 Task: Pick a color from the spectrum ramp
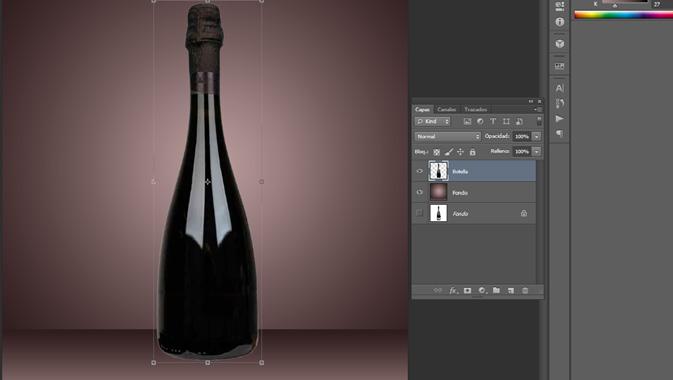[x=623, y=15]
